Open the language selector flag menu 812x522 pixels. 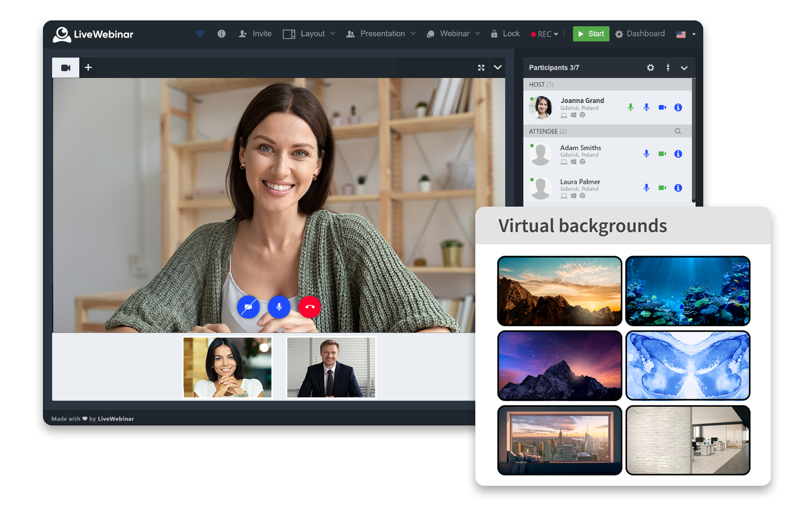point(681,34)
